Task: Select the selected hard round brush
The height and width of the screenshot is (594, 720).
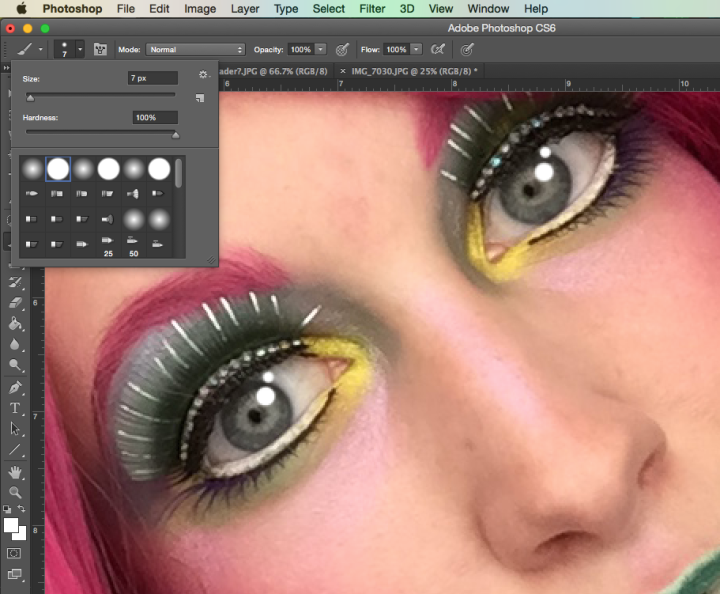Action: pos(58,168)
